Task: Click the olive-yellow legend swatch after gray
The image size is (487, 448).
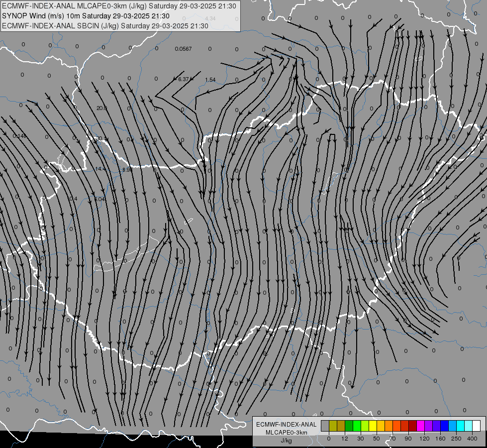Action: coord(333,426)
